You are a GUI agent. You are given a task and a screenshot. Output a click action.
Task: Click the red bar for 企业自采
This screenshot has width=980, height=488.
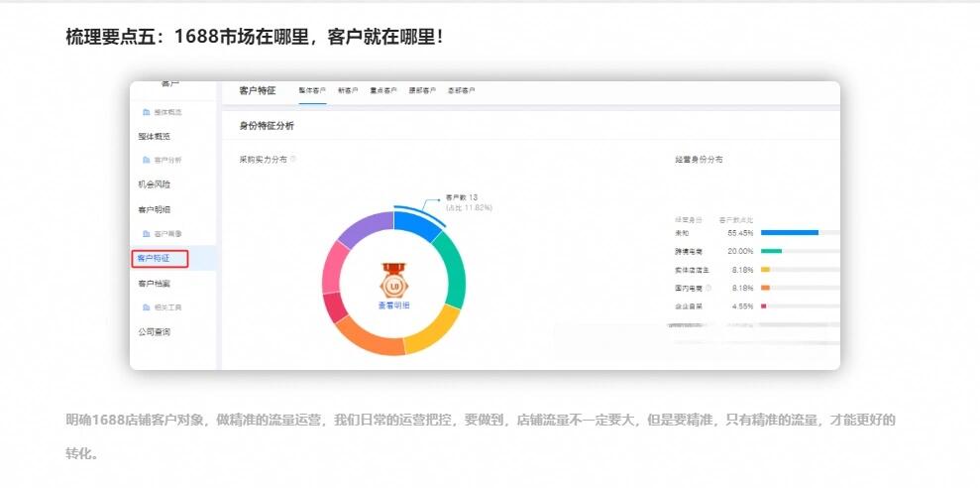point(763,306)
